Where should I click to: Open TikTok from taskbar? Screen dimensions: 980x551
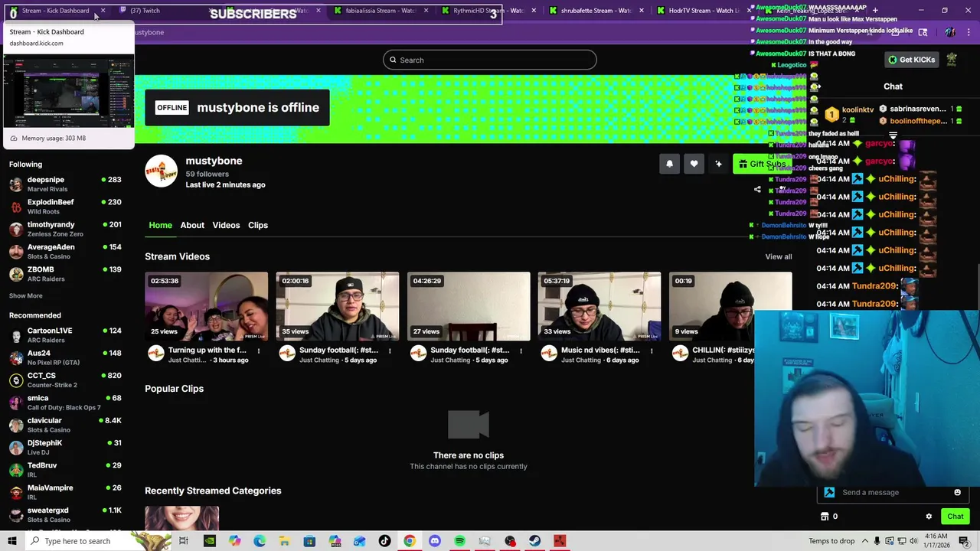pyautogui.click(x=384, y=541)
